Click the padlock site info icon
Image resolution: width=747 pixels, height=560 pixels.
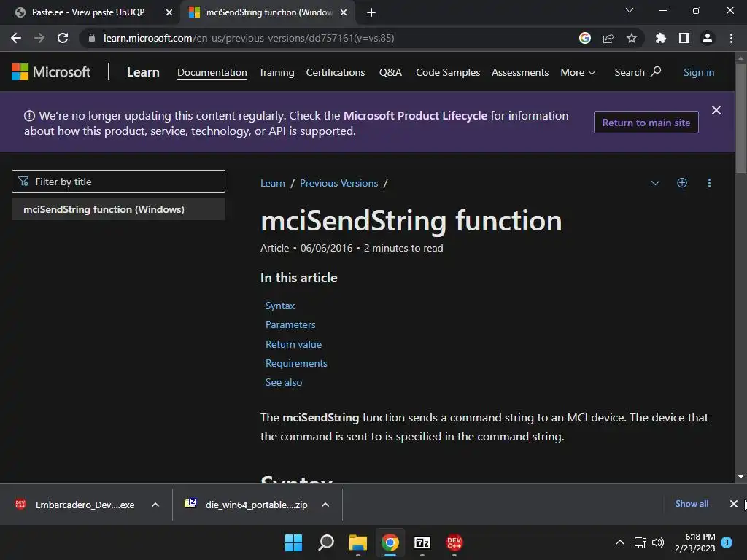point(92,38)
